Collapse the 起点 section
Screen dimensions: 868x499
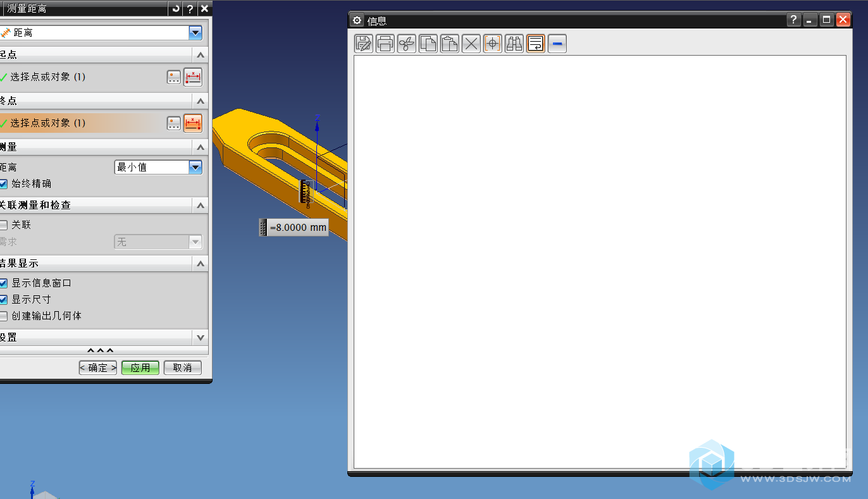point(201,55)
